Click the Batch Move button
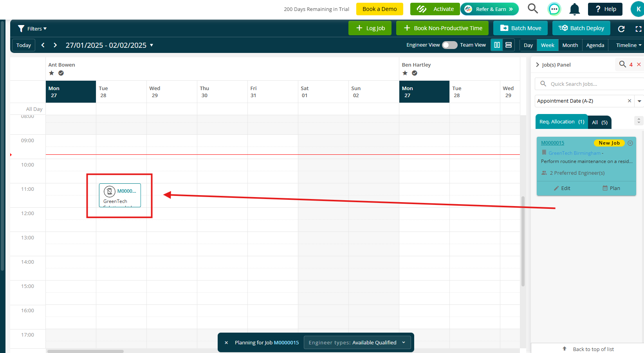Image resolution: width=644 pixels, height=353 pixels. [521, 28]
